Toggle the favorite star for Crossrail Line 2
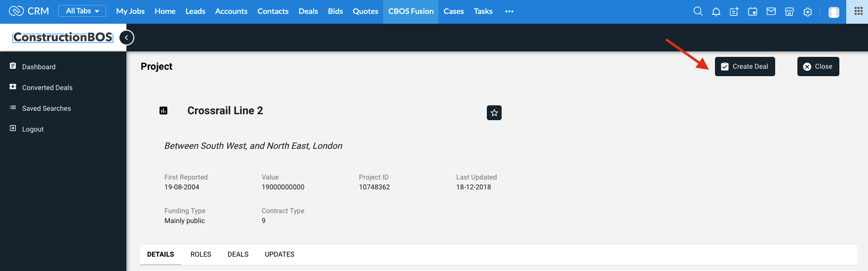Image resolution: width=868 pixels, height=271 pixels. 494,113
